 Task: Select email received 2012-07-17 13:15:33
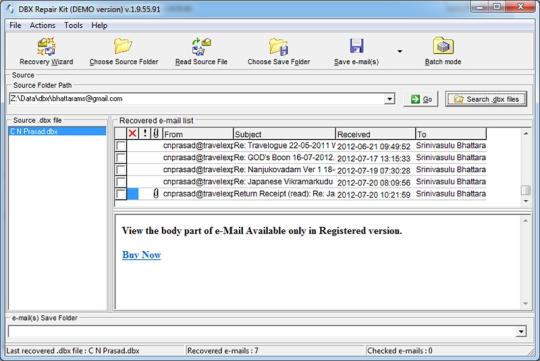(374, 158)
